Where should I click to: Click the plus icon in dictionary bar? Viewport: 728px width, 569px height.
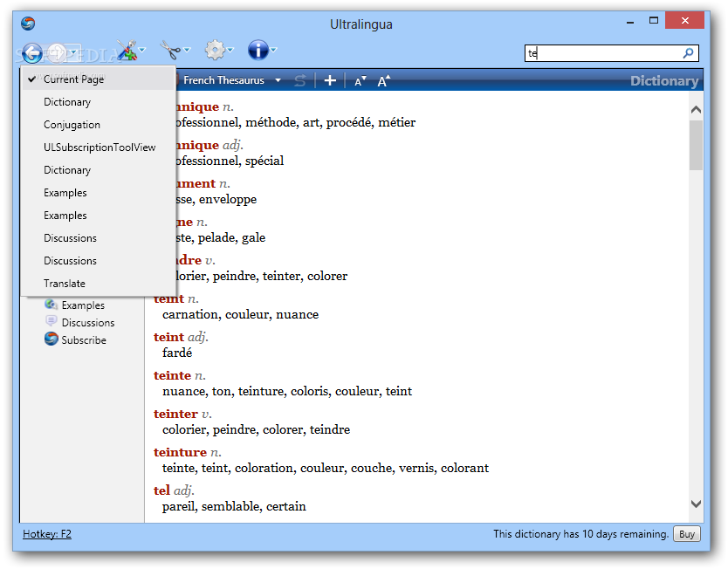tap(330, 81)
